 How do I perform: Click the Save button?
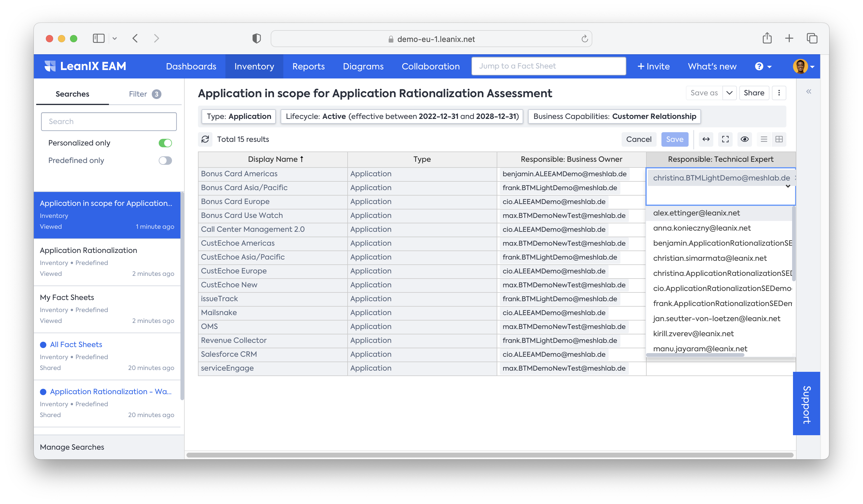[674, 139]
